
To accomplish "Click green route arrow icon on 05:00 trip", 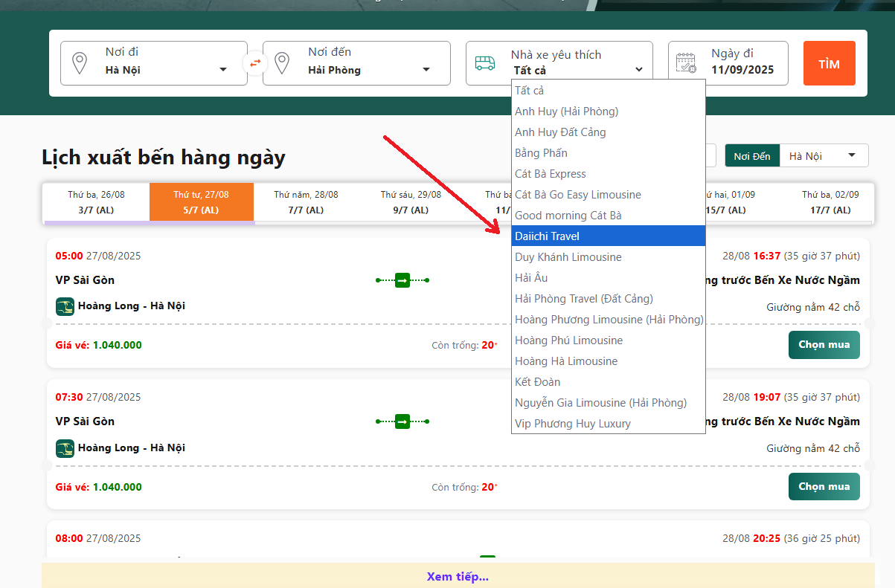I will pos(402,280).
